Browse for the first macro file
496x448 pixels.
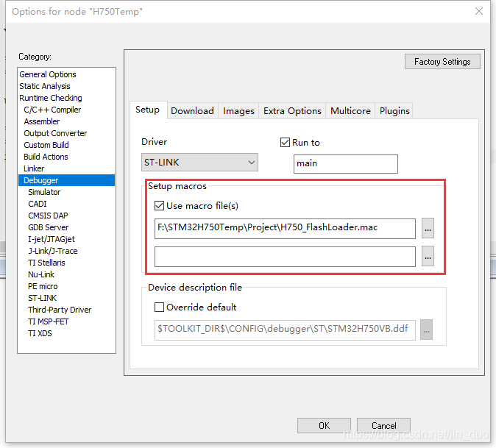(x=428, y=228)
